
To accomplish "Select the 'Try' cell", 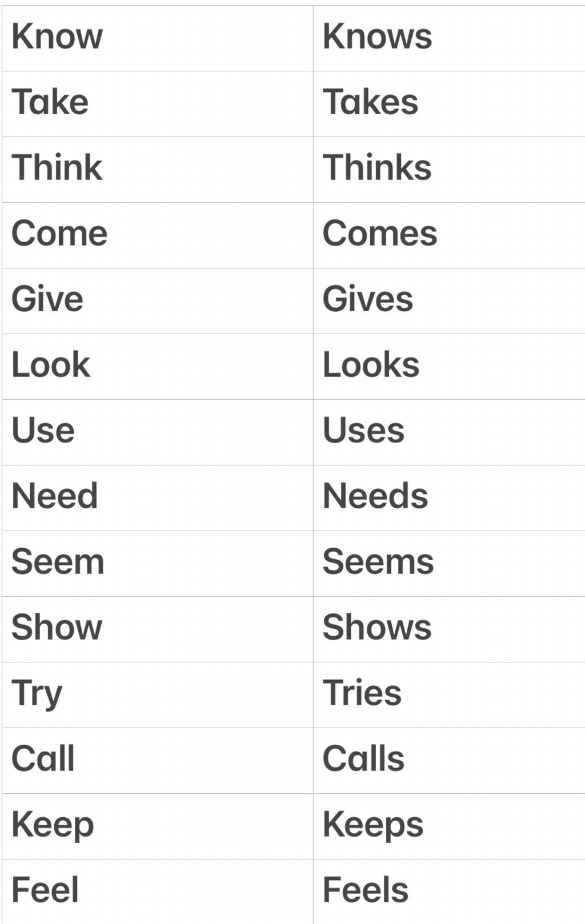I will click(x=158, y=695).
